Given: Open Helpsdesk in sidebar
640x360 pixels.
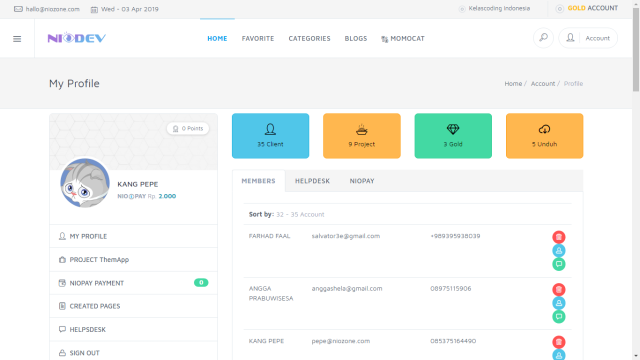Looking at the screenshot, I should pyautogui.click(x=133, y=329).
